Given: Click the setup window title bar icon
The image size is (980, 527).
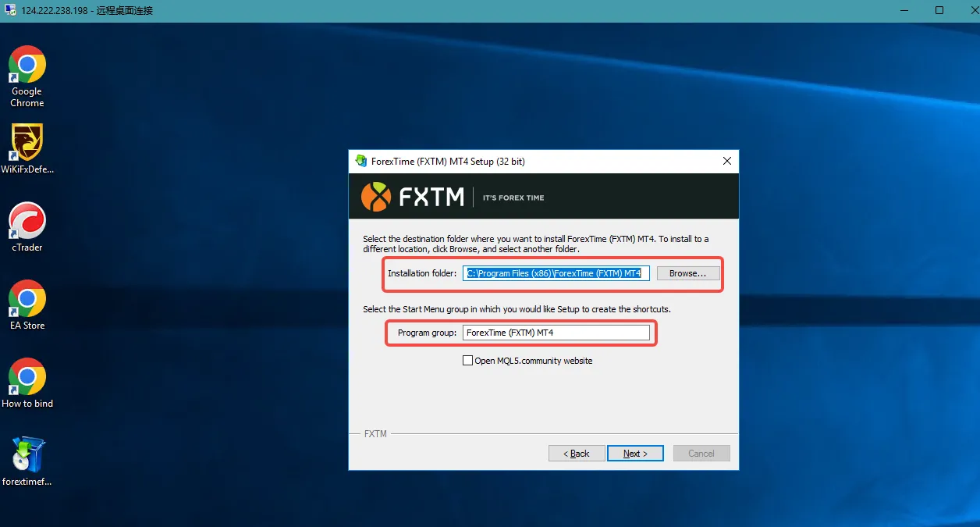Looking at the screenshot, I should click(x=360, y=161).
